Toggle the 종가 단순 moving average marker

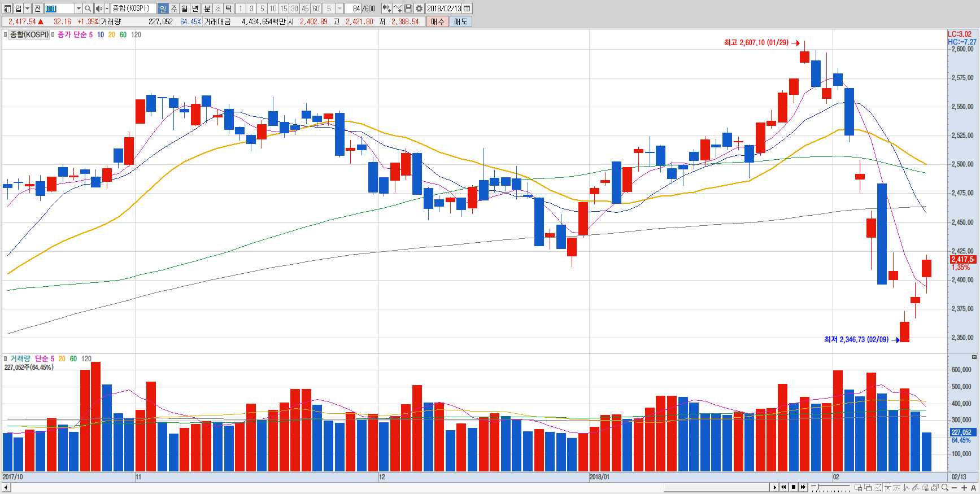[x=53, y=34]
